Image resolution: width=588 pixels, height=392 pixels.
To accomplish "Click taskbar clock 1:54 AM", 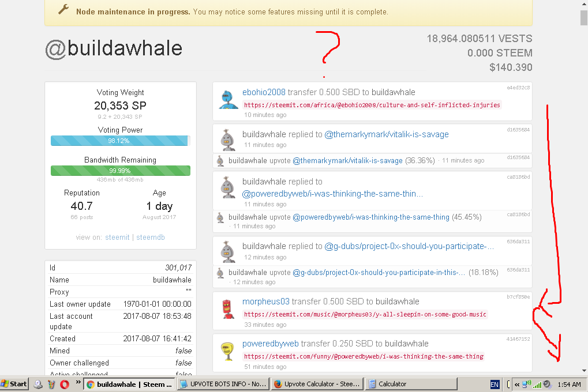I will (569, 385).
